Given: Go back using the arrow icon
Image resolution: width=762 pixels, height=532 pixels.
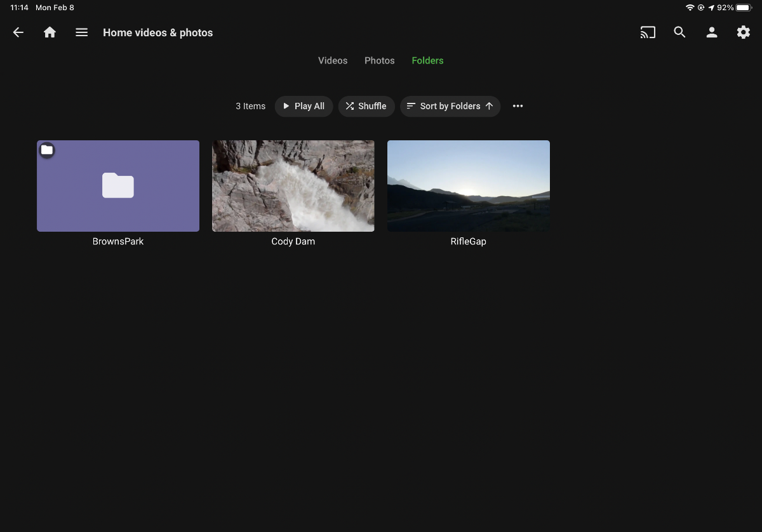Looking at the screenshot, I should coord(18,32).
